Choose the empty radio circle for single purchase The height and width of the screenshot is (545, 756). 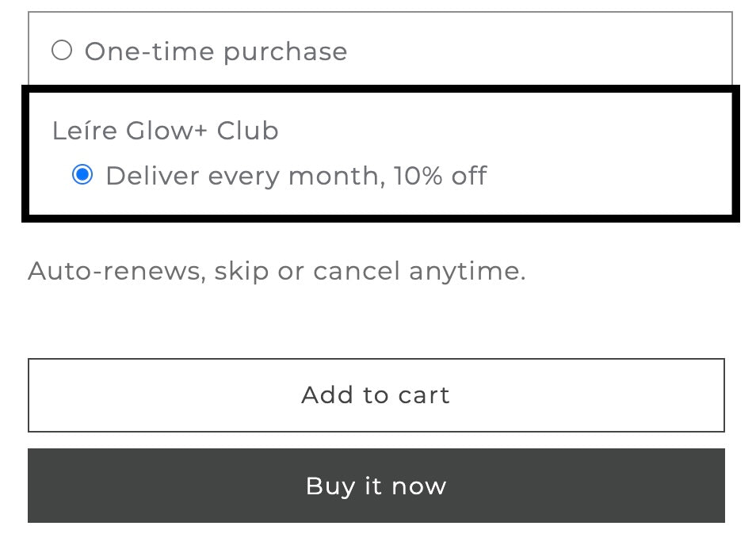coord(62,51)
